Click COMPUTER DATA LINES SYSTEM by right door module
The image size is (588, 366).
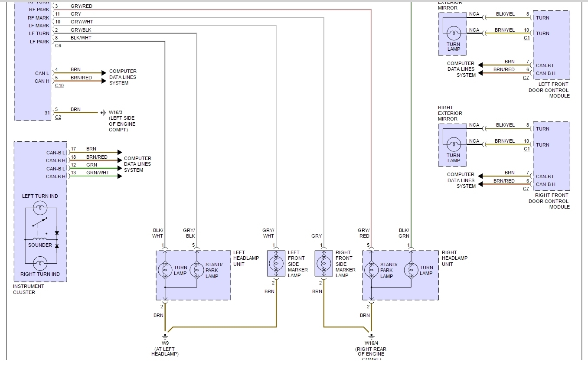[461, 180]
